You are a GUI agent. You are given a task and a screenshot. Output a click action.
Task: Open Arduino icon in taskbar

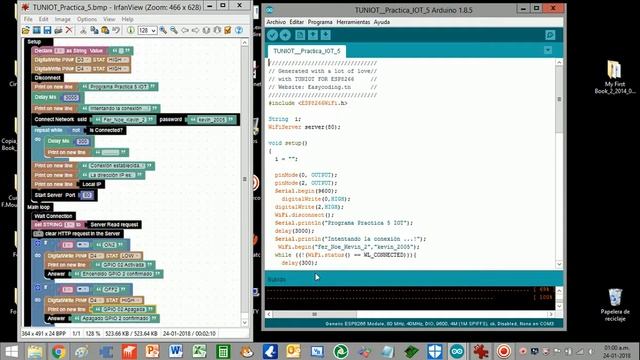(x=457, y=351)
